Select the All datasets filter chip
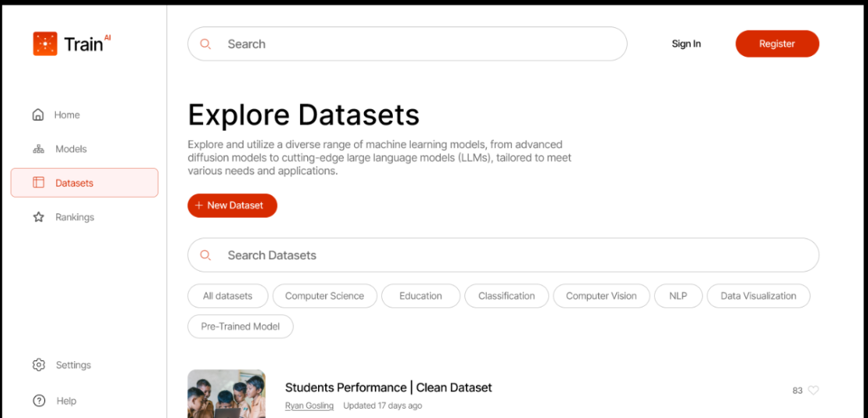The image size is (868, 418). pos(228,296)
